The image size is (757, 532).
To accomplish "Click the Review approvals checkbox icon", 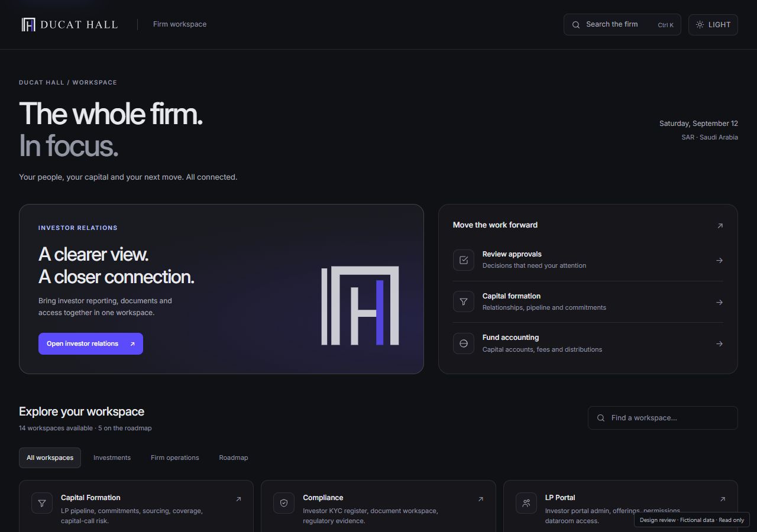I will tap(464, 260).
